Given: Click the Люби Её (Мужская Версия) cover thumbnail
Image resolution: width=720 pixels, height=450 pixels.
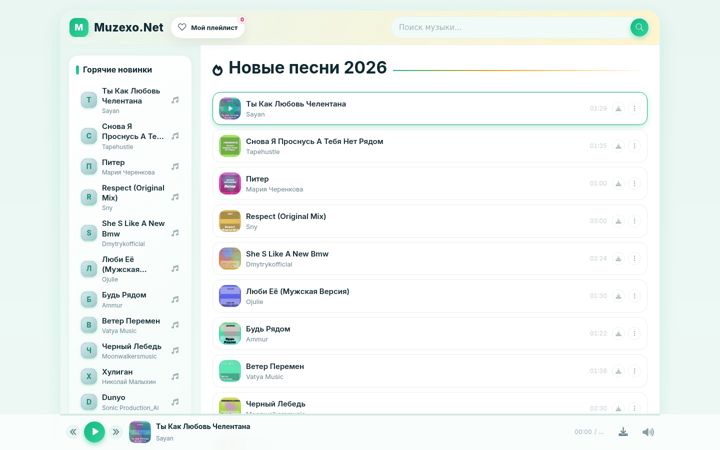Looking at the screenshot, I should pyautogui.click(x=230, y=296).
